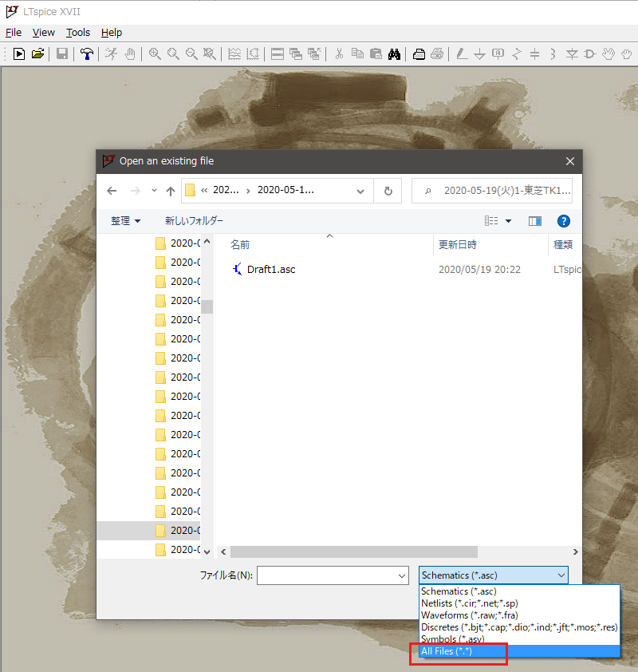The width and height of the screenshot is (638, 672).
Task: Click the Zoom In magnifier icon
Action: click(155, 54)
